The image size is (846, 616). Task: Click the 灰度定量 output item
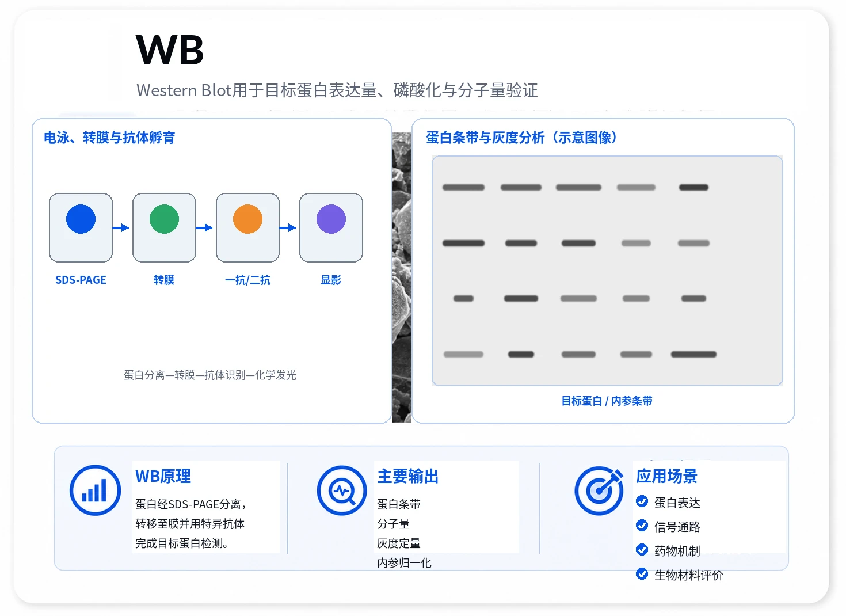[x=399, y=543]
